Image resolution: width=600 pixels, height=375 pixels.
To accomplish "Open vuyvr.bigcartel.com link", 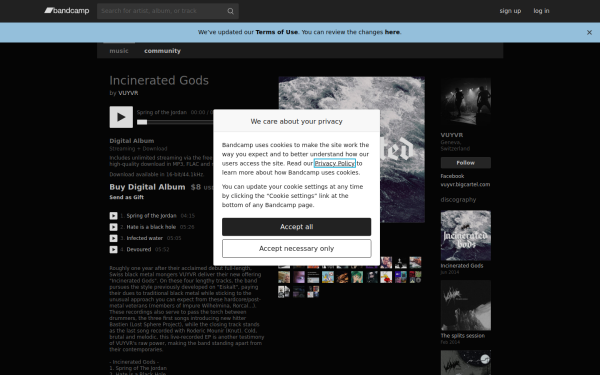I will 465,184.
